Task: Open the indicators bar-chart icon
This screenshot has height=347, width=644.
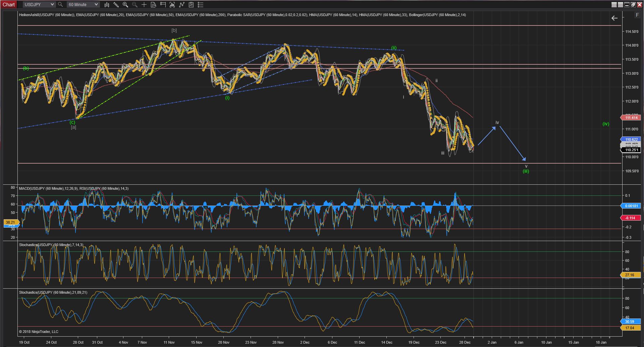Action: 172,5
